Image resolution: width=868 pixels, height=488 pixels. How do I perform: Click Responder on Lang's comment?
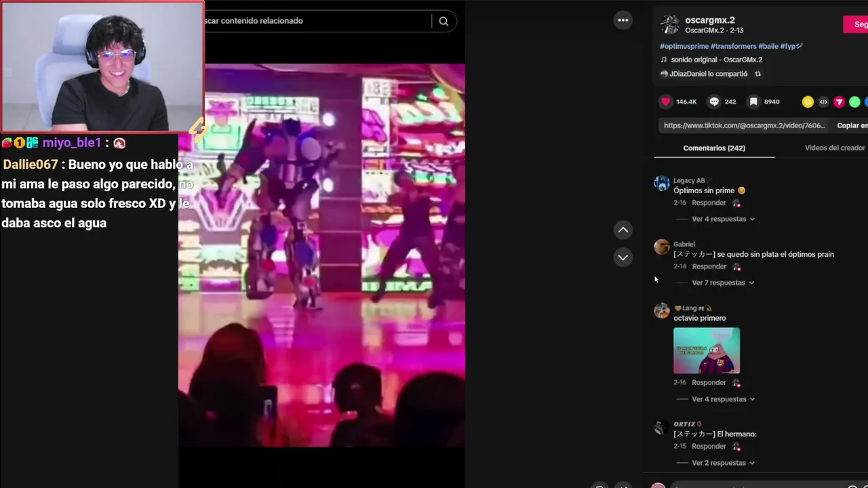709,382
